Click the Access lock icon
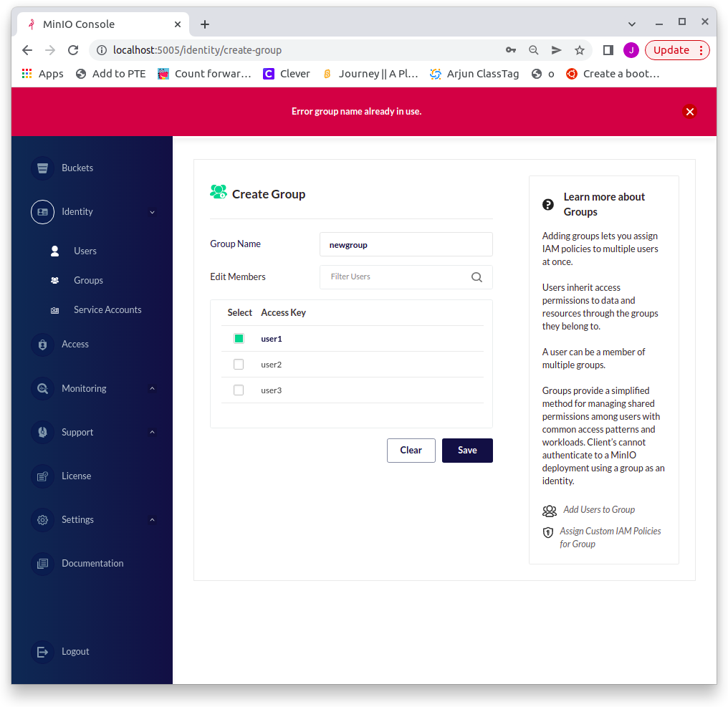The height and width of the screenshot is (707, 728). pyautogui.click(x=42, y=345)
